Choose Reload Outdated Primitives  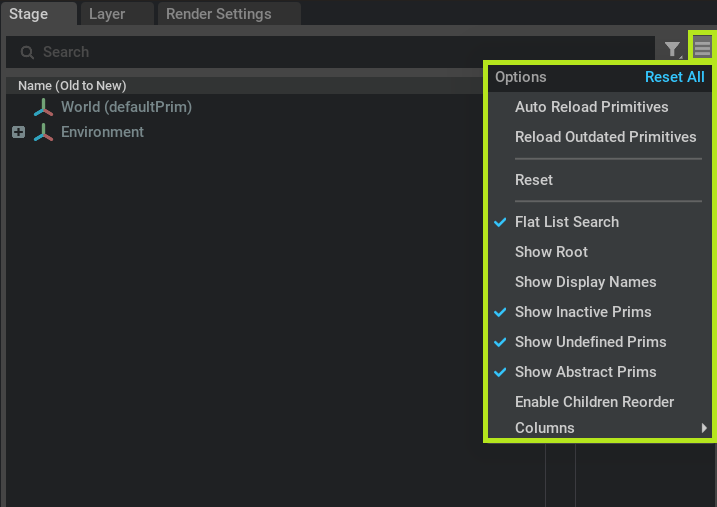[x=605, y=137]
